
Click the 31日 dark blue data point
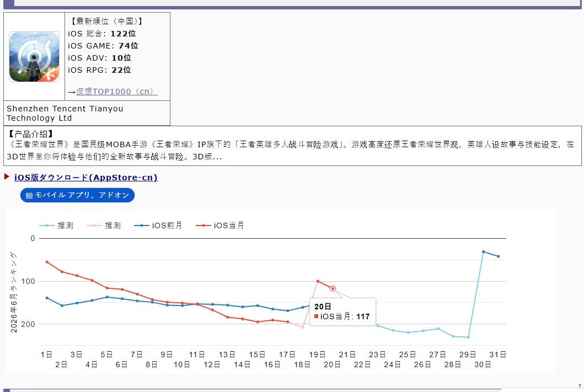(x=499, y=256)
